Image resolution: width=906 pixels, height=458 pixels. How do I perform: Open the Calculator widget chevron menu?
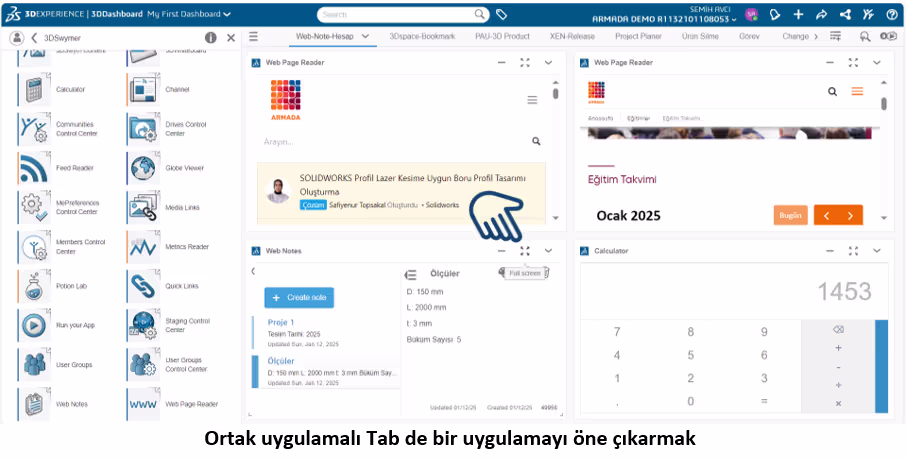(x=877, y=251)
